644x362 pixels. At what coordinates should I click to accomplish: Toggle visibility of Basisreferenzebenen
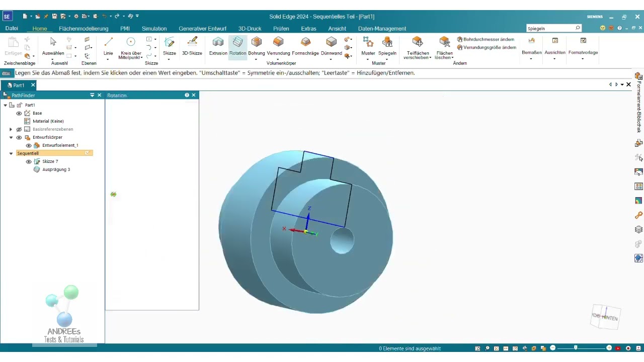(x=19, y=129)
